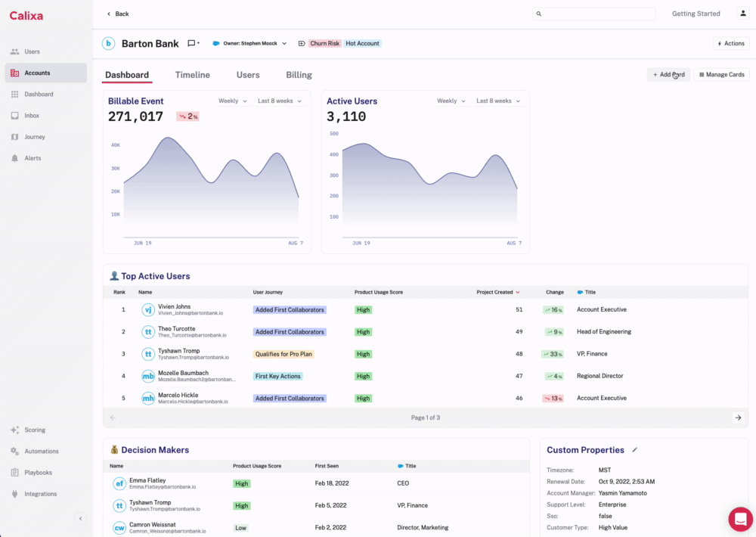Click add comment icon beside Barton Bank
This screenshot has height=537, width=756.
click(x=193, y=44)
